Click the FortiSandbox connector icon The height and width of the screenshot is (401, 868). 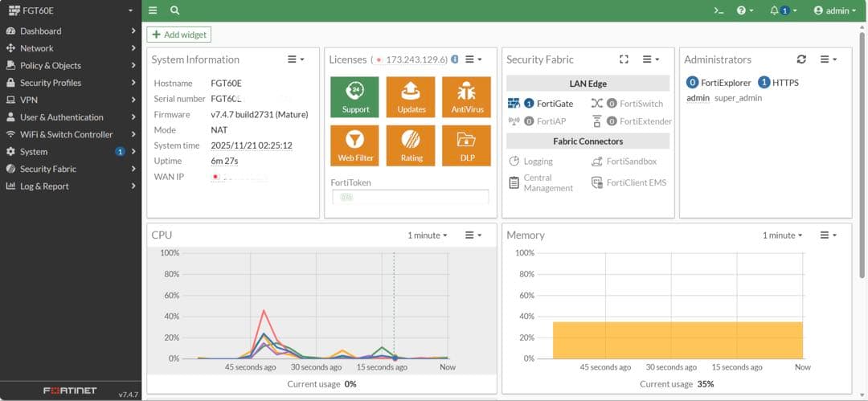click(x=596, y=162)
